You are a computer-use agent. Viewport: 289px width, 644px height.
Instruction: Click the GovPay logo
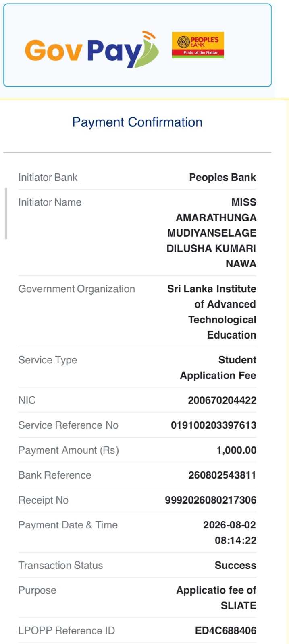pyautogui.click(x=92, y=50)
